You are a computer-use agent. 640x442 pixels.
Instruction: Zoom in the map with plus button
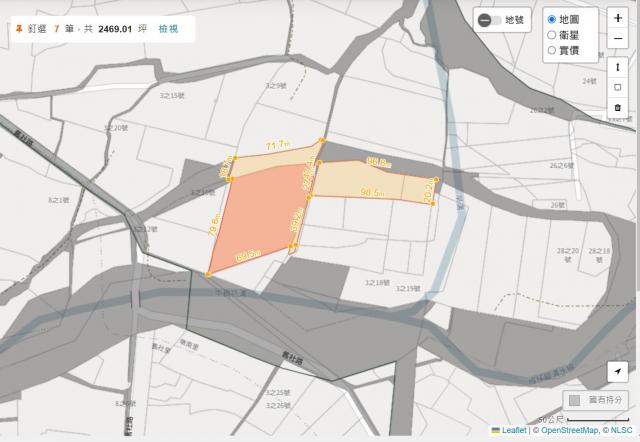coord(618,18)
